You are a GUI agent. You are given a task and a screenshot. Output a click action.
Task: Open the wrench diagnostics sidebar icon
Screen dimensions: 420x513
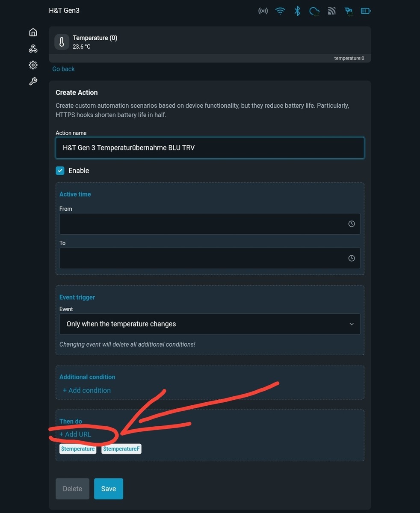(33, 81)
